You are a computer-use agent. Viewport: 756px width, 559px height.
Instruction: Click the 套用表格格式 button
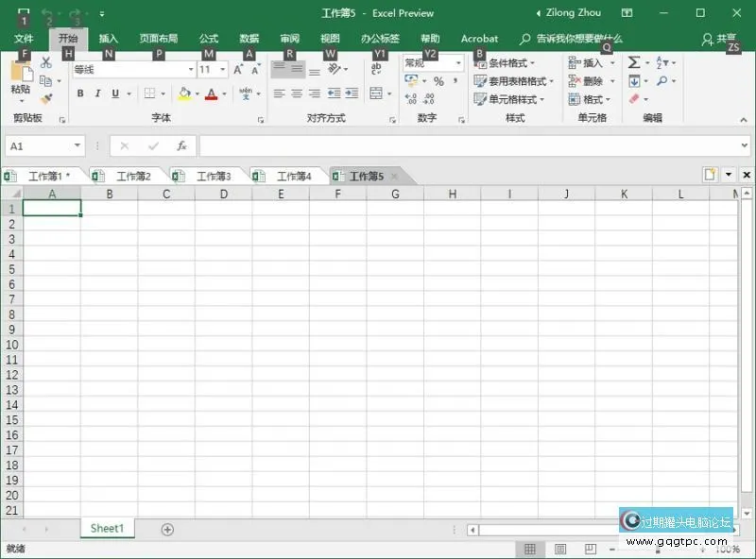coord(515,81)
